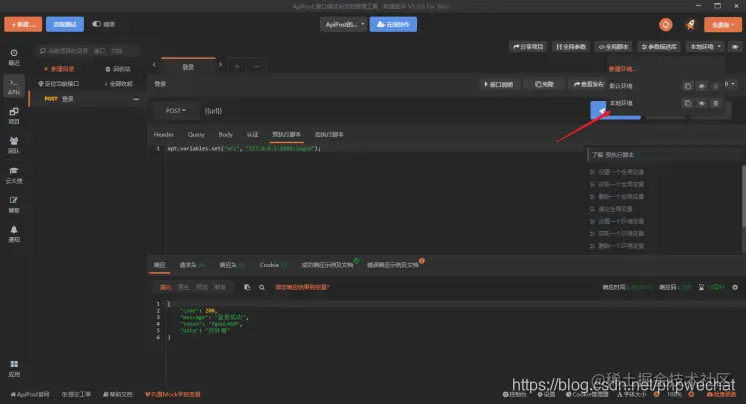Switch to the Query tab
Image resolution: width=746 pixels, height=404 pixels.
click(x=196, y=135)
